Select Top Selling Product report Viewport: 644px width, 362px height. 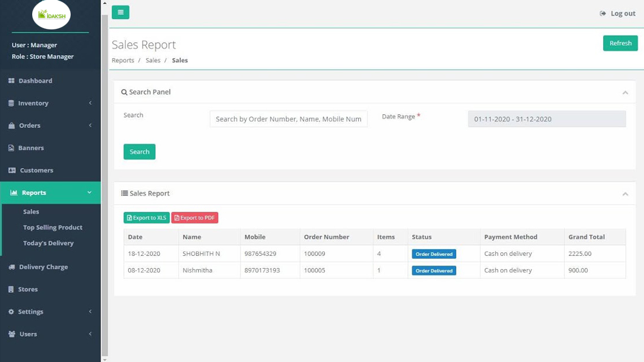(53, 227)
